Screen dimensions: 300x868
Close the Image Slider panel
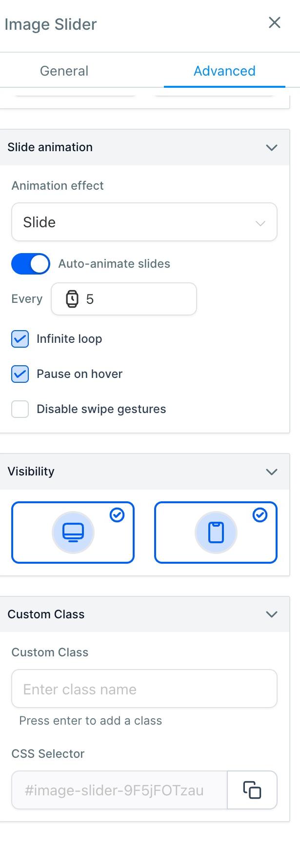coord(275,22)
